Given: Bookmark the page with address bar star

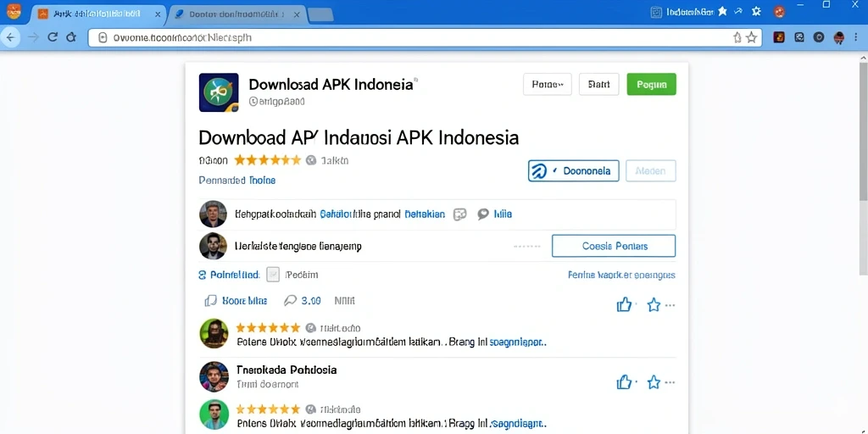Looking at the screenshot, I should point(751,37).
